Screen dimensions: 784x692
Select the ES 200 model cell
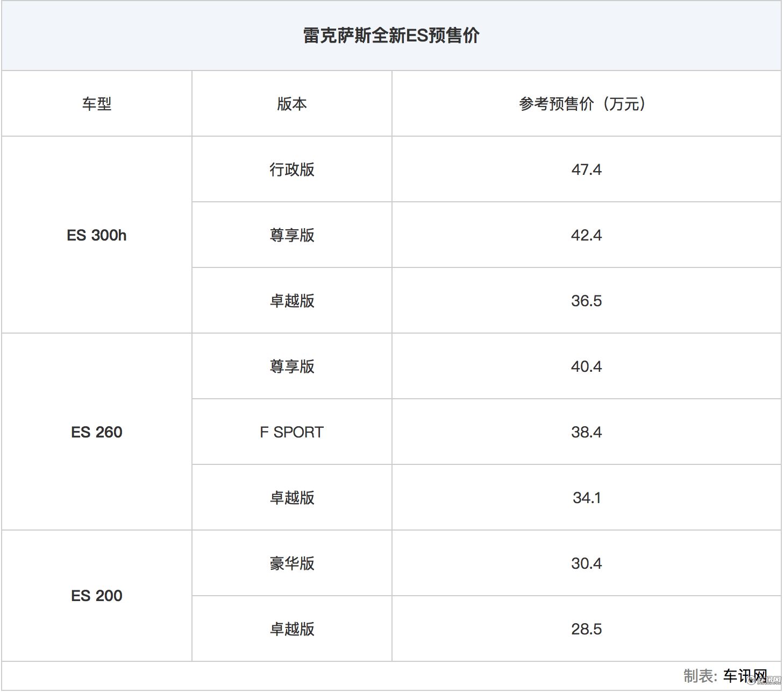pos(96,596)
